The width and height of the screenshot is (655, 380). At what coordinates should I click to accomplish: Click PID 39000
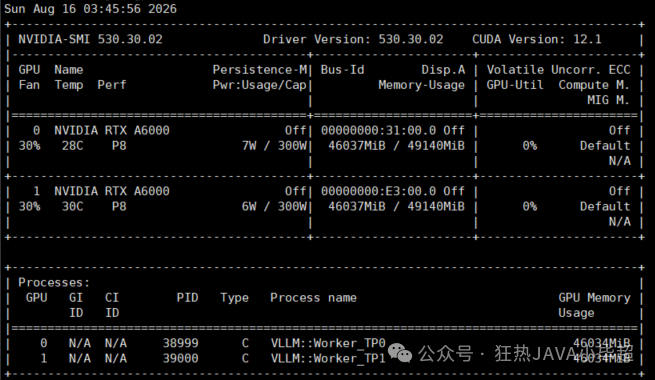click(x=180, y=358)
